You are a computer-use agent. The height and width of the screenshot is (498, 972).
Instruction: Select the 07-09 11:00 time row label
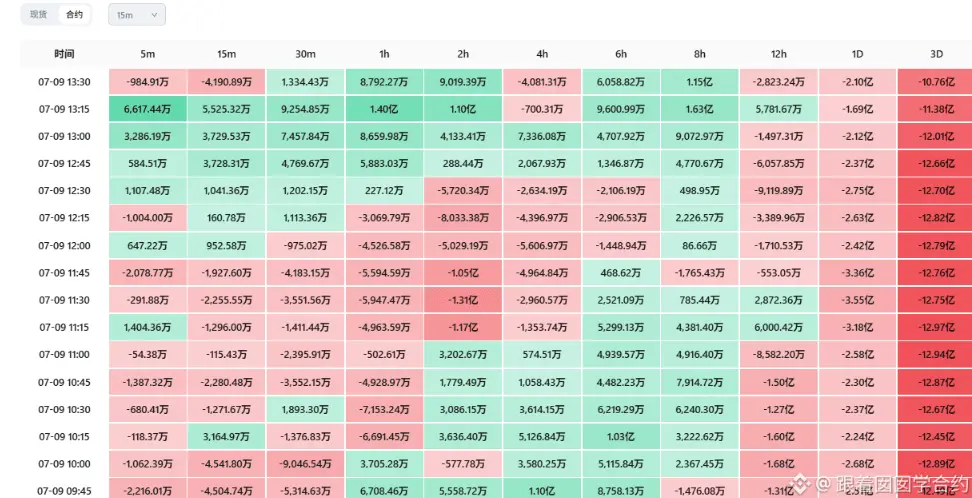coord(64,355)
